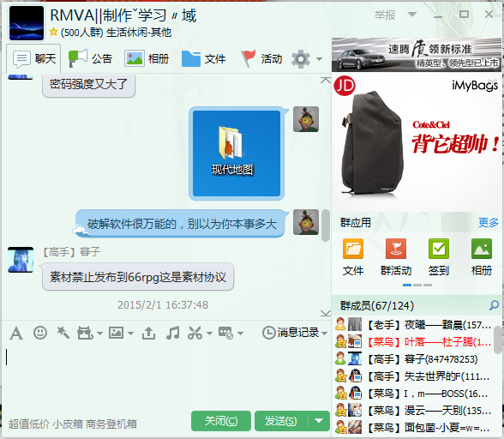This screenshot has width=504, height=439.
Task: Select member 【老手】夜曦——黯晨
Action: point(413,325)
